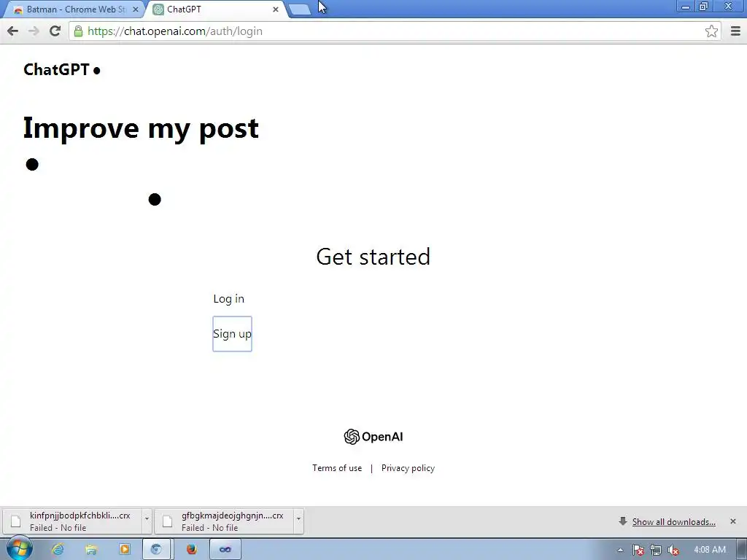This screenshot has width=747, height=560.
Task: Bookmark this page with the star
Action: point(711,31)
